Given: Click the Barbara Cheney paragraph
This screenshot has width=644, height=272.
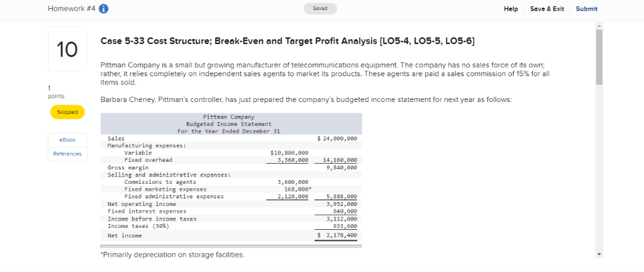Looking at the screenshot, I should [x=306, y=100].
